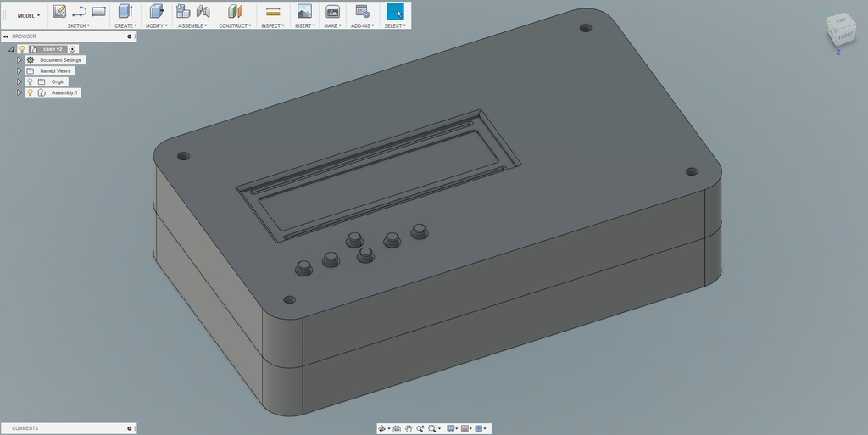Screen dimensions: 868x435
Task: Expand the Document Settings tree node
Action: click(19, 60)
